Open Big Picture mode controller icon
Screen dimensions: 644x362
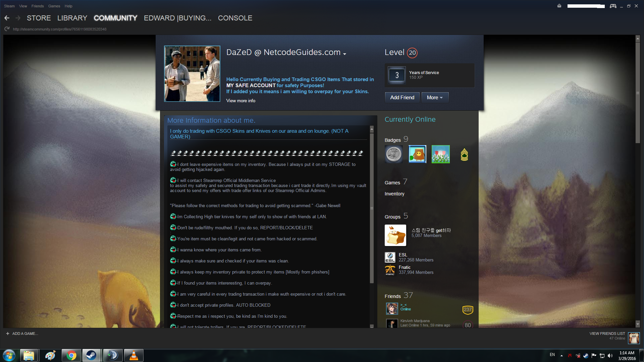click(613, 6)
